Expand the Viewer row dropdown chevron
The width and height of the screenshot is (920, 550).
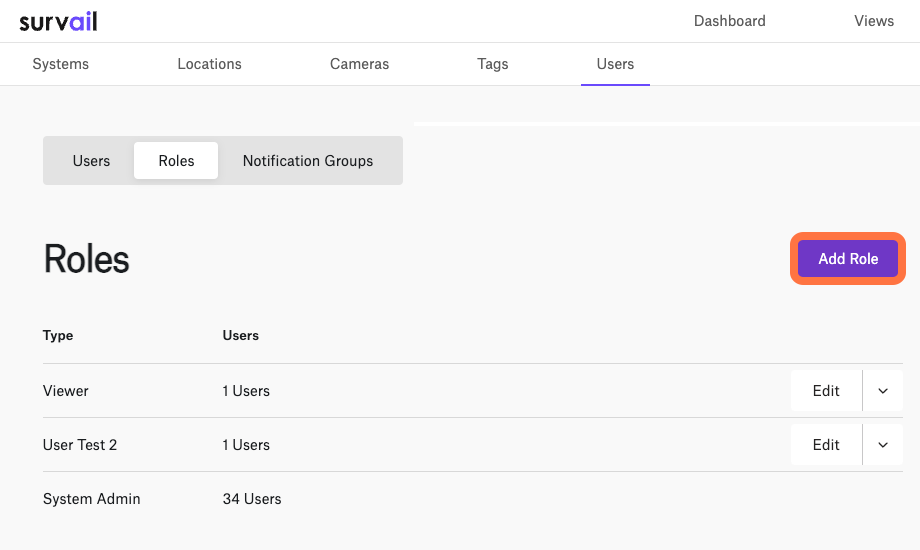pos(882,391)
